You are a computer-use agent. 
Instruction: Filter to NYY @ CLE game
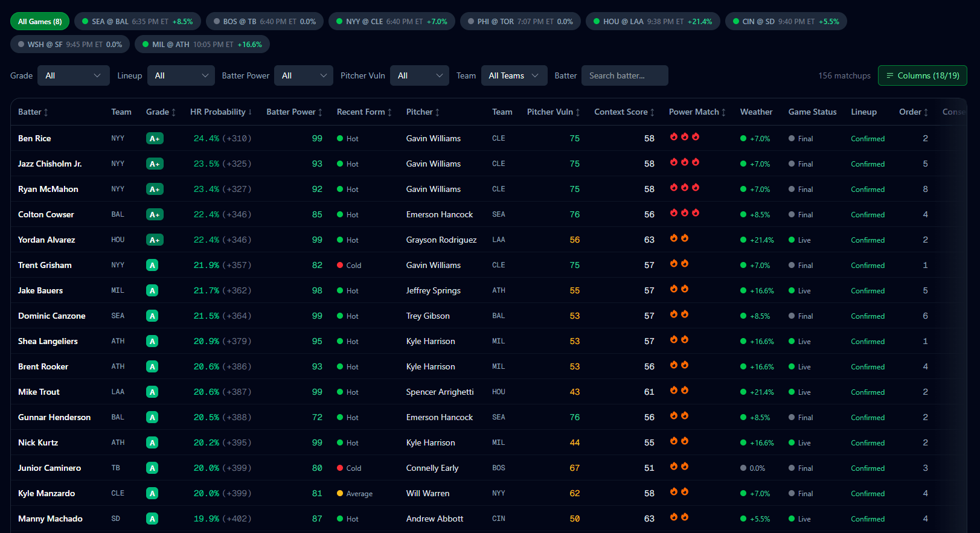point(392,21)
